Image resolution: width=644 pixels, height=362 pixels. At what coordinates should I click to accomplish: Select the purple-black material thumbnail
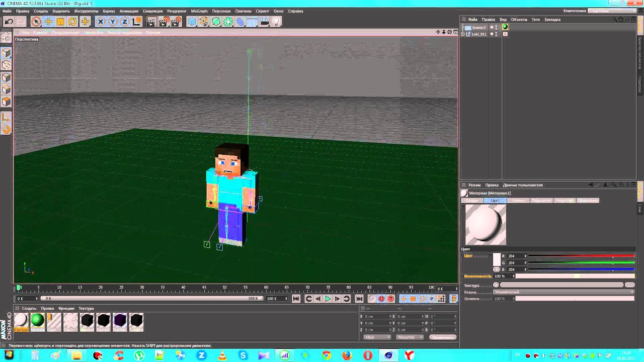click(x=120, y=322)
